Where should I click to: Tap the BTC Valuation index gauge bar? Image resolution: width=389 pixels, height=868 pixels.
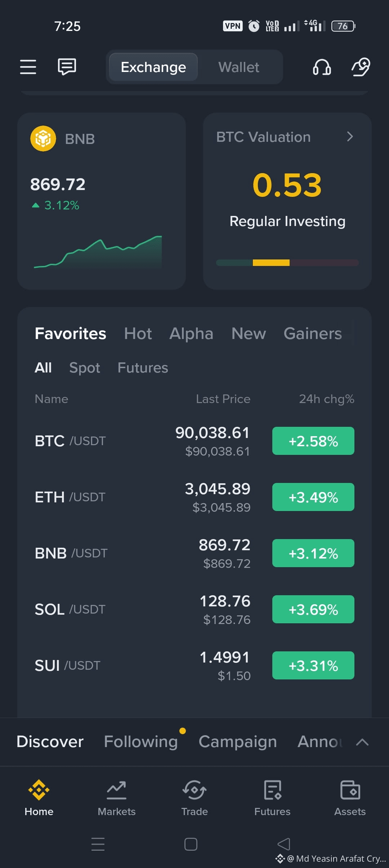point(287,263)
